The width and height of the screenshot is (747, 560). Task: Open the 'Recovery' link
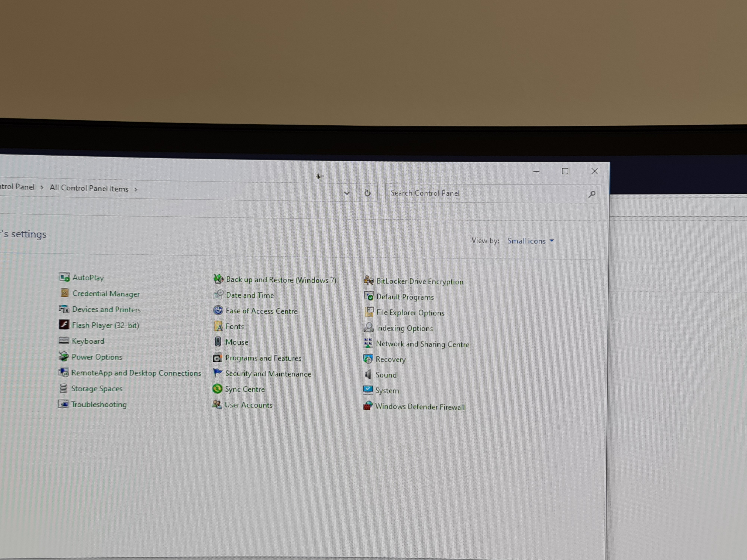point(390,360)
